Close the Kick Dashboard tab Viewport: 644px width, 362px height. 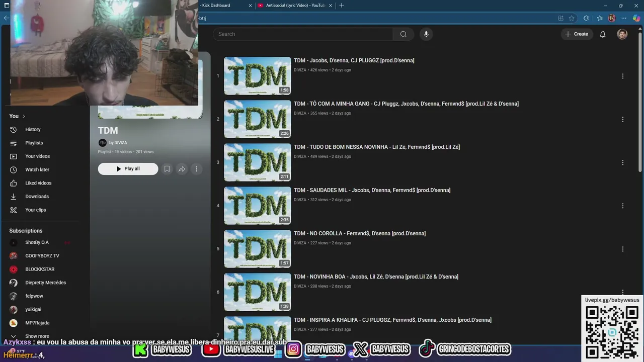250,6
